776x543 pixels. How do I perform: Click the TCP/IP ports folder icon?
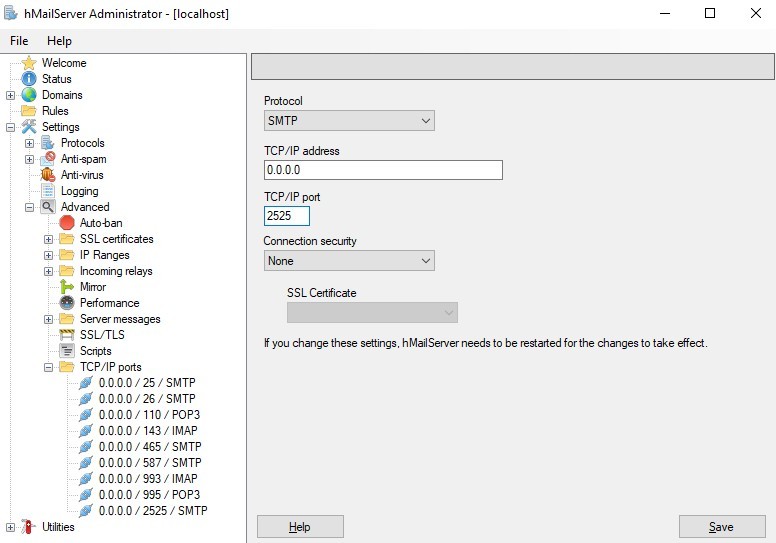click(67, 367)
